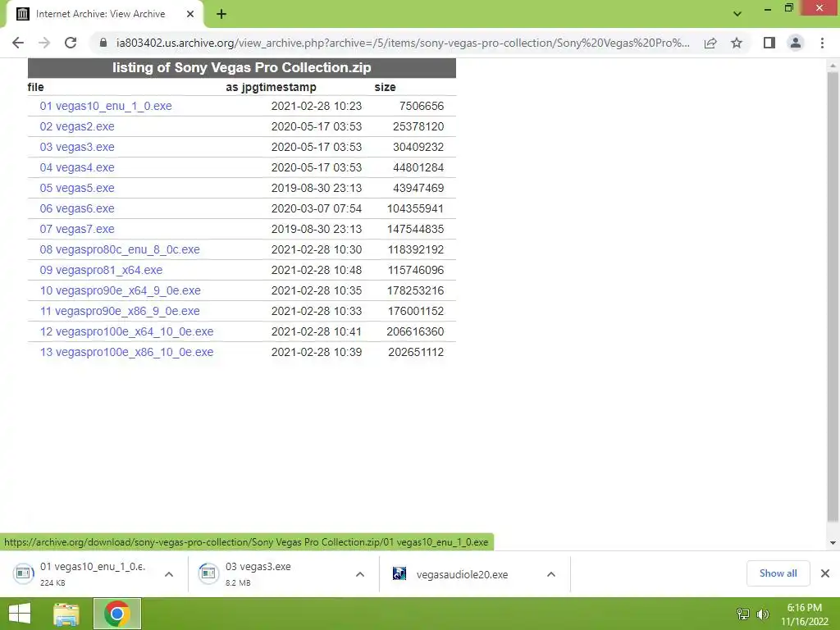The image size is (840, 630).
Task: Click the timestamp 2021-02-28 10:23
Action: (316, 106)
